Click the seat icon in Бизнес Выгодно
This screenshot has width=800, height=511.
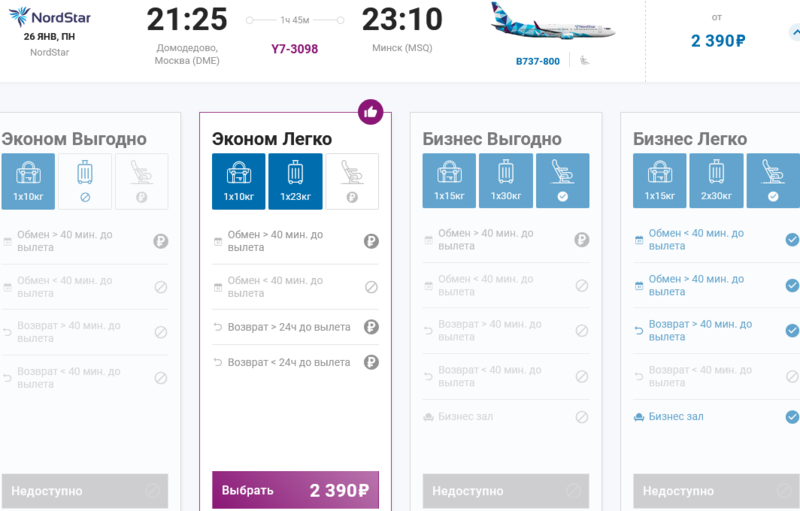coord(562,181)
